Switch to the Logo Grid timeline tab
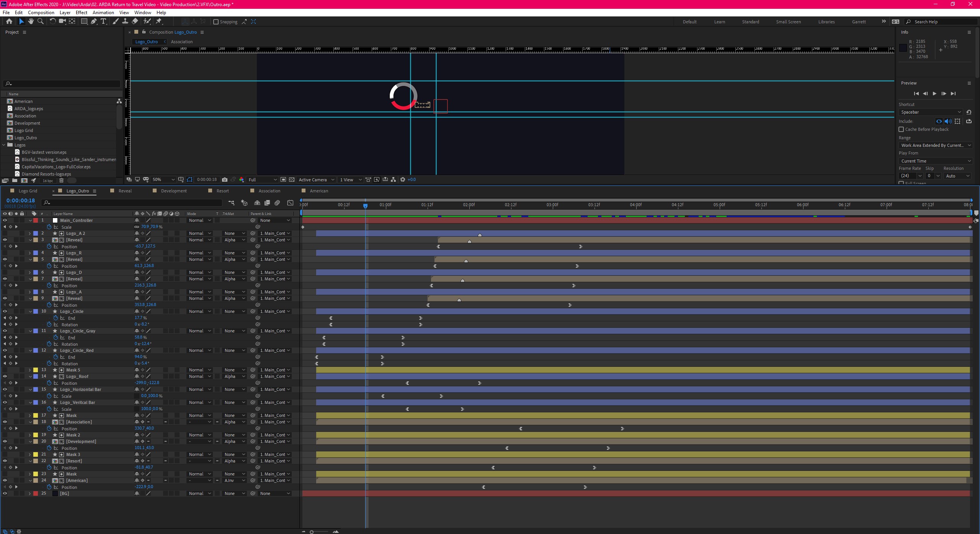Image resolution: width=980 pixels, height=534 pixels. (28, 191)
